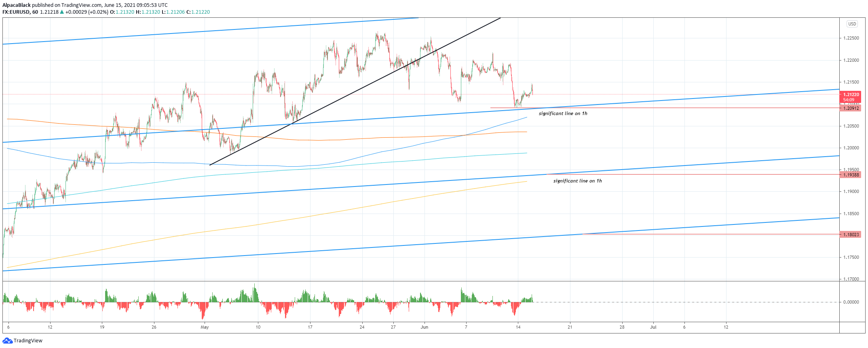This screenshot has height=348, width=868.
Task: Click the high value H:1.21320
Action: (x=148, y=12)
